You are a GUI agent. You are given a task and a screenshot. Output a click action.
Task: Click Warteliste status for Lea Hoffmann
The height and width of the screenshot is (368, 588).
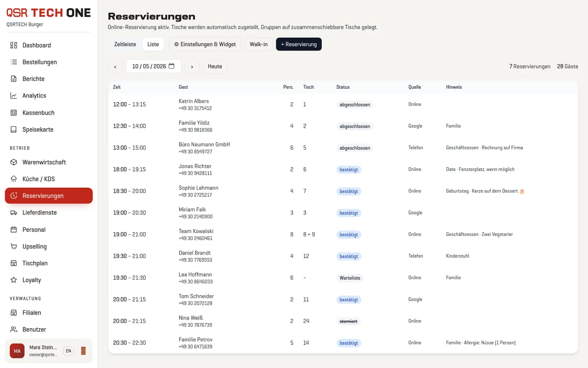pyautogui.click(x=350, y=278)
